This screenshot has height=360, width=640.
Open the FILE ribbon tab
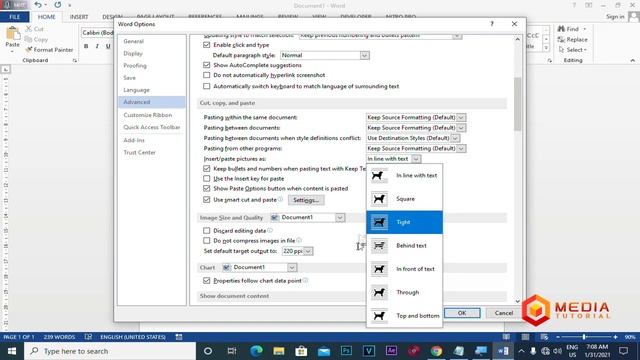pyautogui.click(x=15, y=17)
